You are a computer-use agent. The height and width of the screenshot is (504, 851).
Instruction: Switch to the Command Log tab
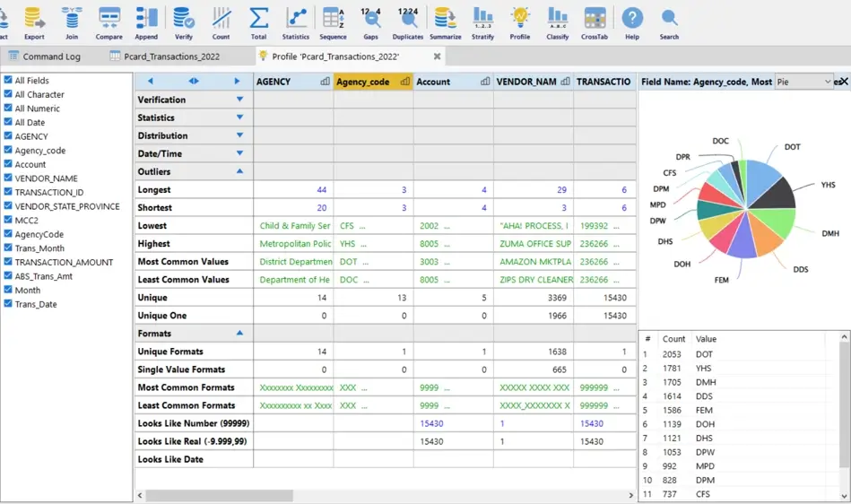(45, 56)
